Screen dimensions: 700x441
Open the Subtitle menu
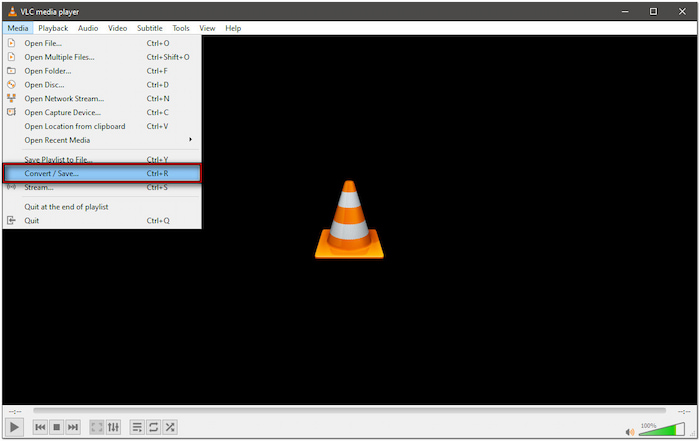(150, 28)
